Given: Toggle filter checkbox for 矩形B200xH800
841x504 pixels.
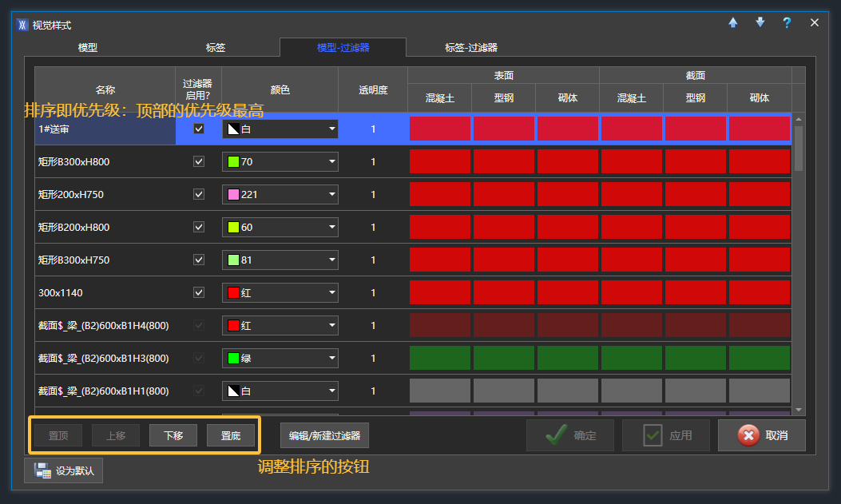Looking at the screenshot, I should 198,227.
